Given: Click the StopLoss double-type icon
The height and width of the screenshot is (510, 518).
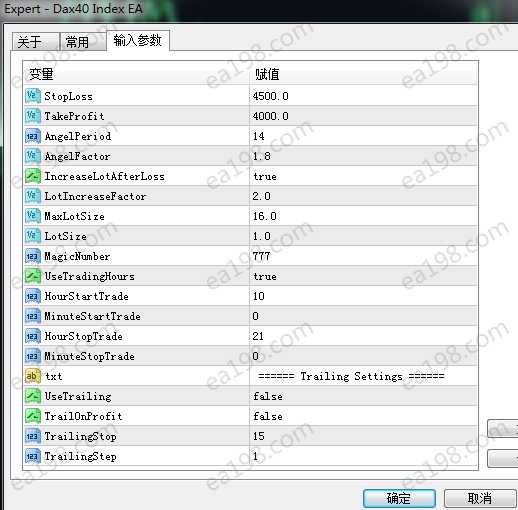Looking at the screenshot, I should point(33,96).
